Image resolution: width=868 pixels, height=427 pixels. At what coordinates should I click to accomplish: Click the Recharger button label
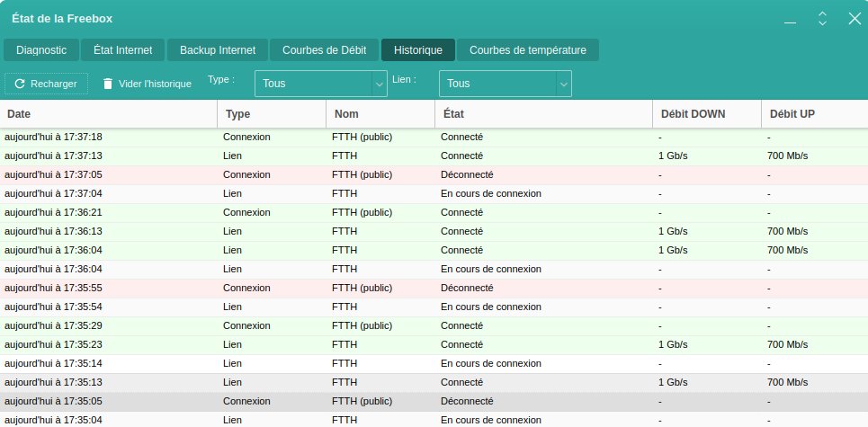click(x=54, y=85)
